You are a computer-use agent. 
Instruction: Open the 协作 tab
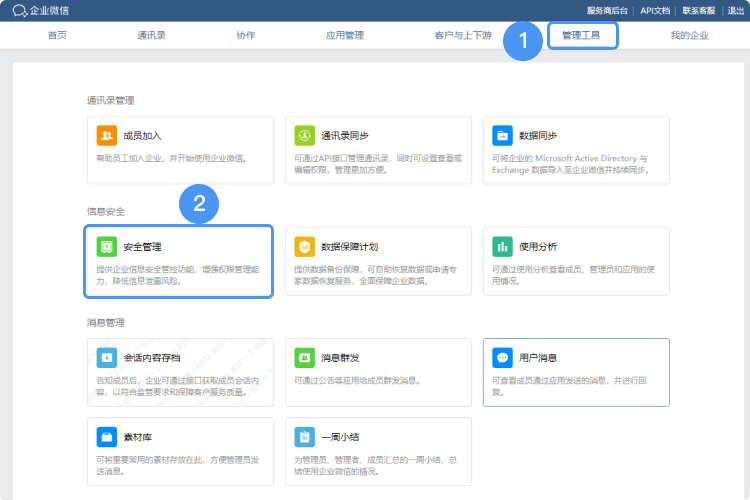[246, 35]
